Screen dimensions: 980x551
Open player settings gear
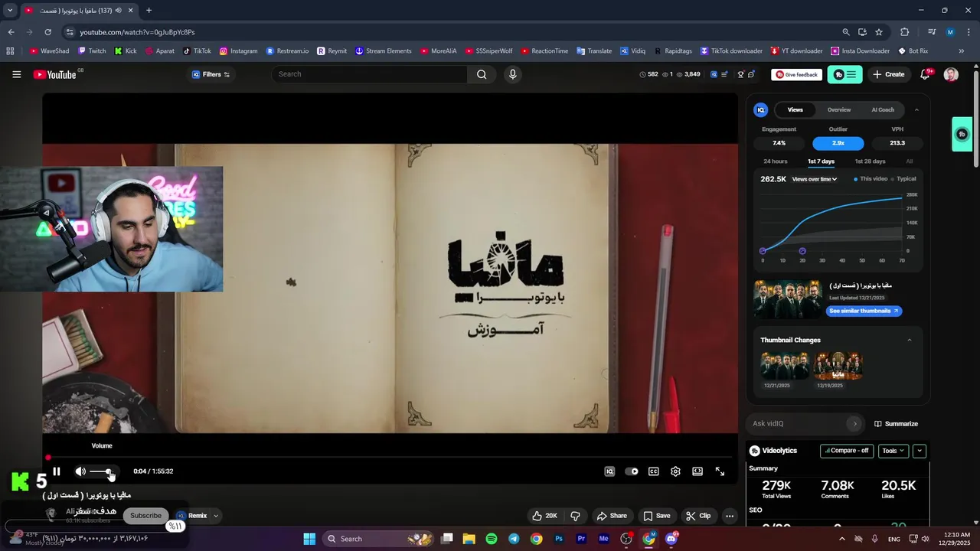click(675, 471)
